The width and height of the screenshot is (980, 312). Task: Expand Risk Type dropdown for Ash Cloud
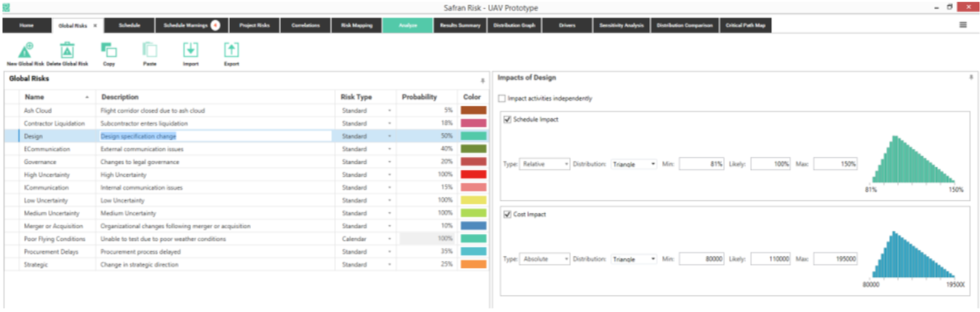click(x=389, y=111)
